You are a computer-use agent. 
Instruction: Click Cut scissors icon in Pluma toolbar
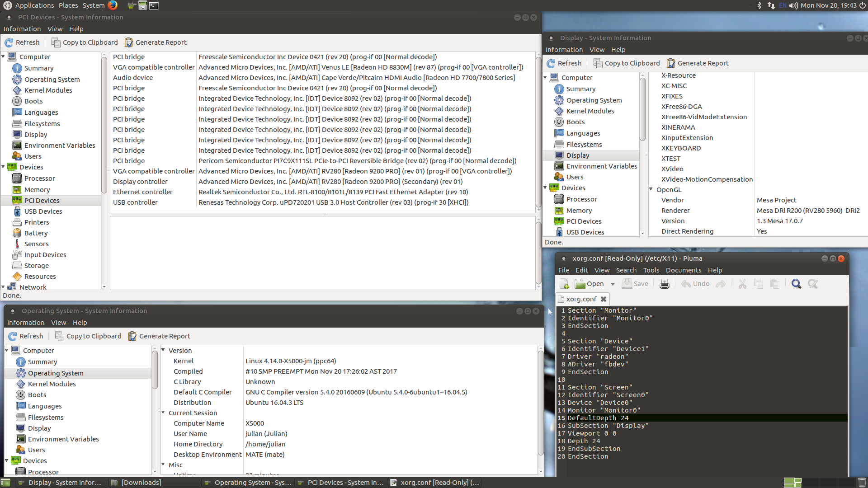coord(742,284)
